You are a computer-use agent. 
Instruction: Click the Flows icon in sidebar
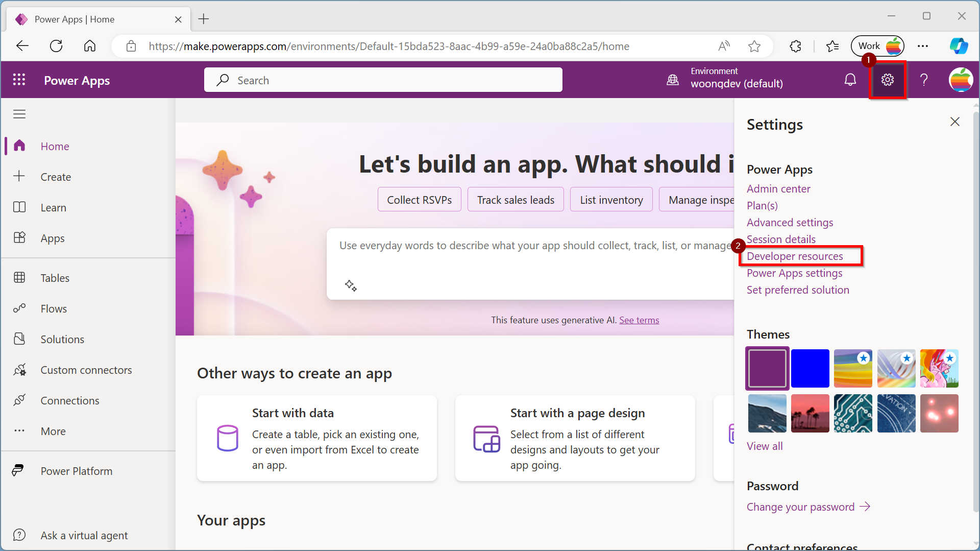[x=19, y=308]
